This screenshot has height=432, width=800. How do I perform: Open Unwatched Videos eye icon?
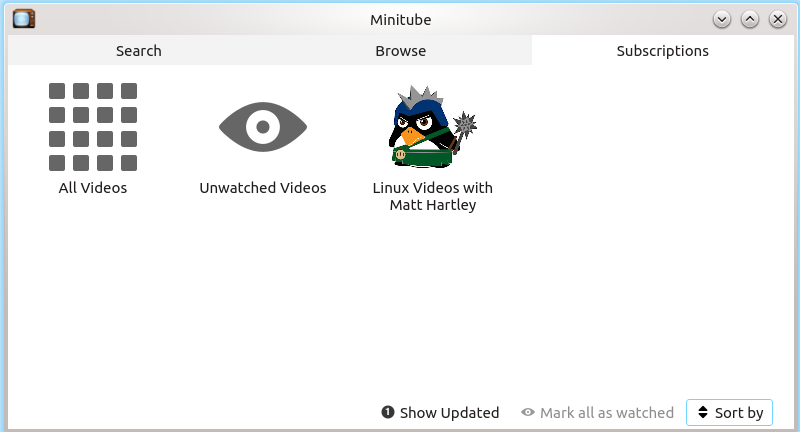pos(263,127)
